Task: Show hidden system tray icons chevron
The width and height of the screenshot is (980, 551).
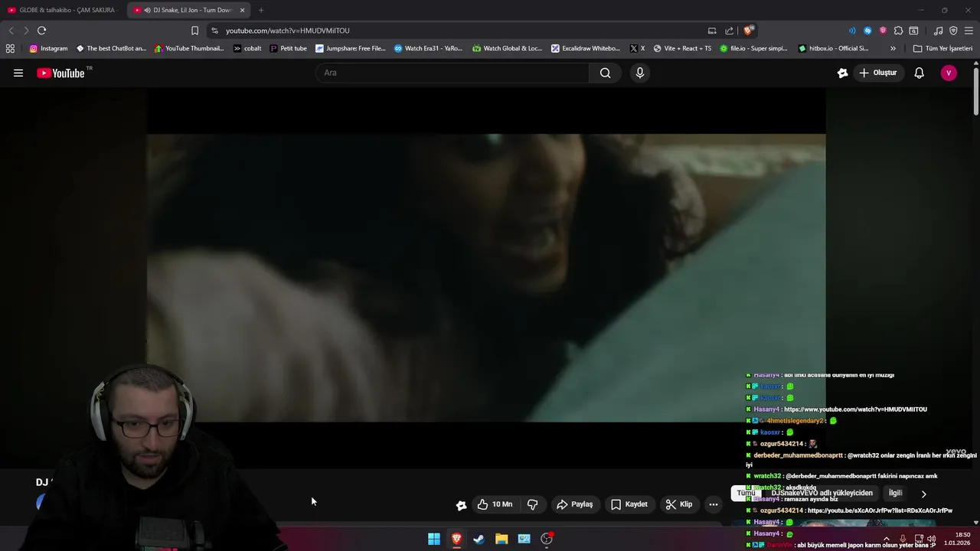Action: (886, 539)
